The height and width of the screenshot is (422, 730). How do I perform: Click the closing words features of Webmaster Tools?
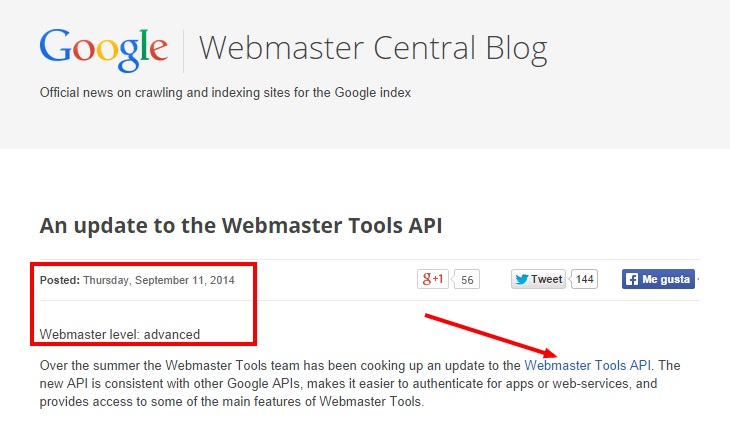click(344, 402)
